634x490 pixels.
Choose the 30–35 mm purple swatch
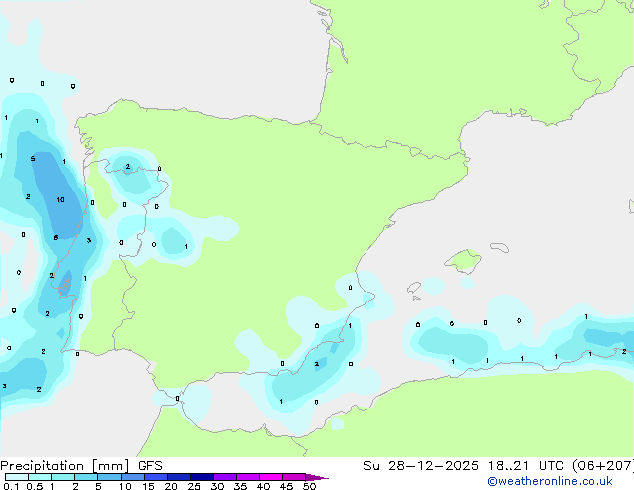point(224,477)
